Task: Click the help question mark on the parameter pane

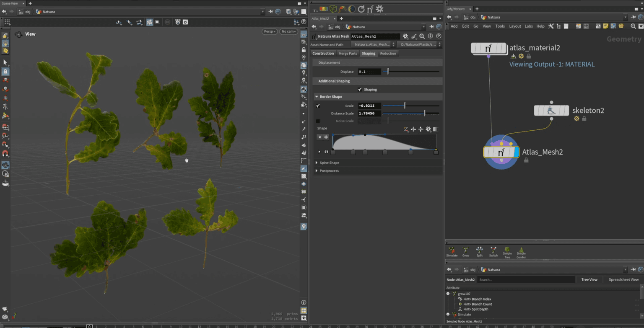Action: [x=439, y=36]
